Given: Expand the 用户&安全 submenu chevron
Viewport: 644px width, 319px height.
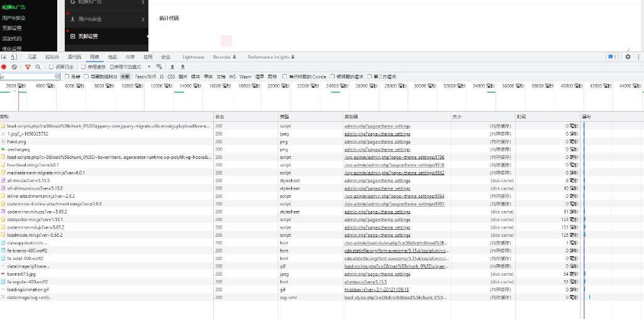Looking at the screenshot, I should coord(143,19).
